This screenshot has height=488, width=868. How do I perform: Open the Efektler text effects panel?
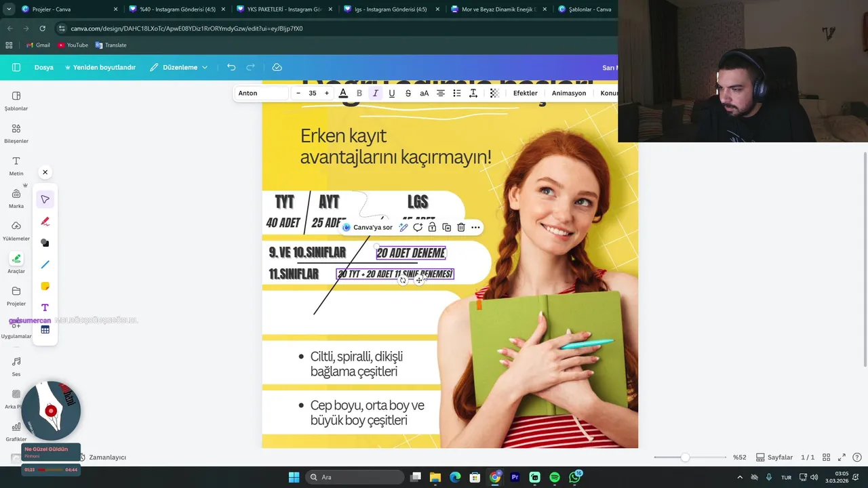tap(526, 93)
